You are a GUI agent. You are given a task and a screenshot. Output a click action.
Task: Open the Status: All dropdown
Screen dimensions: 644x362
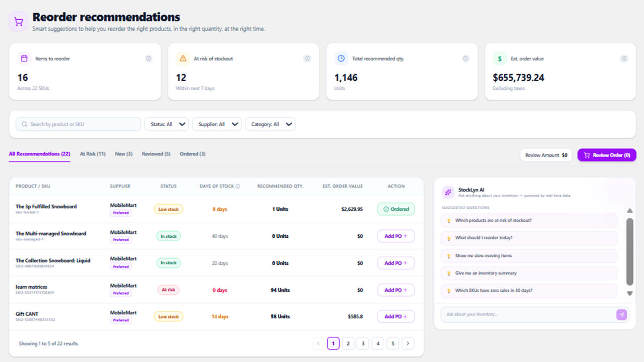(x=167, y=124)
